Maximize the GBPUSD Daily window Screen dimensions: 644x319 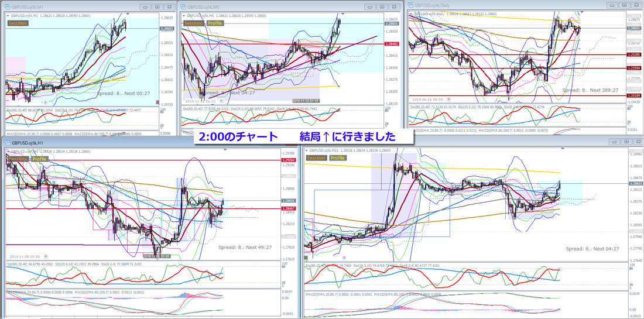coord(625,5)
